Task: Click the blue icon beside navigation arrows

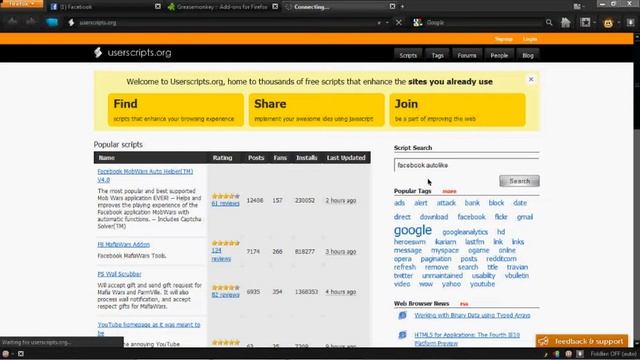Action: (x=52, y=22)
